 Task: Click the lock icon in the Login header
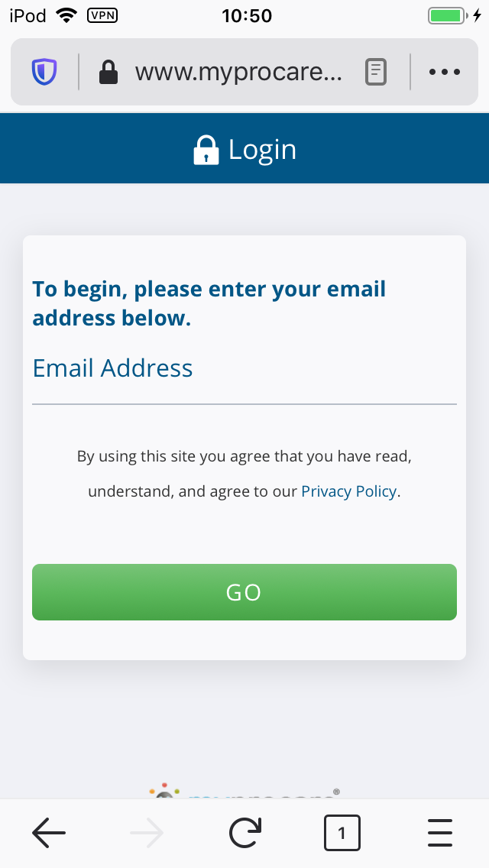pyautogui.click(x=206, y=148)
